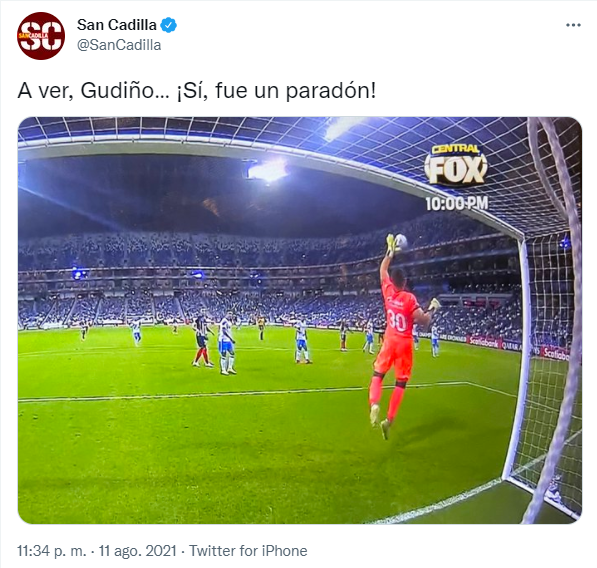Click the 11 ago. 2021 date
The height and width of the screenshot is (568, 597).
(x=137, y=550)
